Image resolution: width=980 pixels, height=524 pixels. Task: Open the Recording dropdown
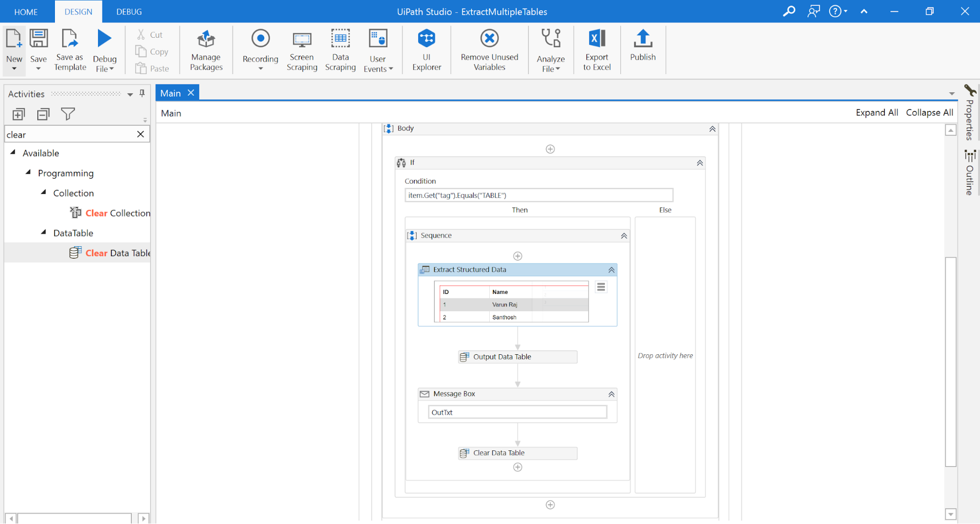[x=260, y=69]
